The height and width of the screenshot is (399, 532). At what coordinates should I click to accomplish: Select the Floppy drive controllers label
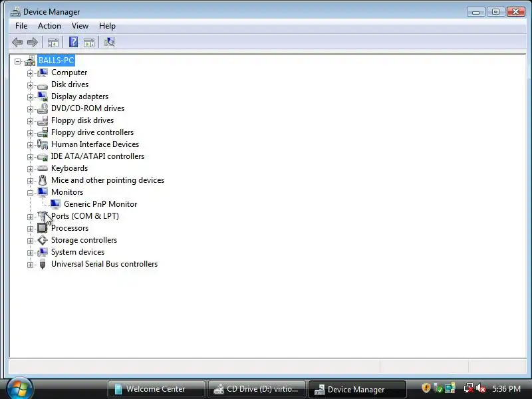click(92, 132)
